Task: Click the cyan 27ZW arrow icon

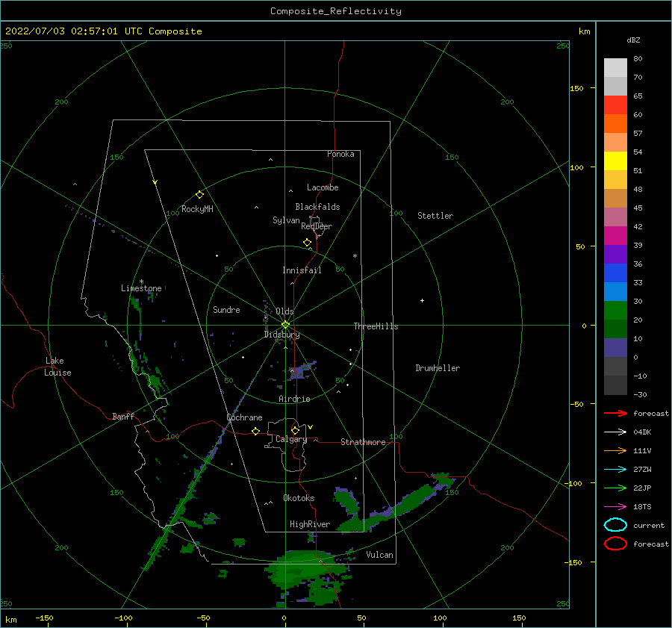Action: point(615,470)
